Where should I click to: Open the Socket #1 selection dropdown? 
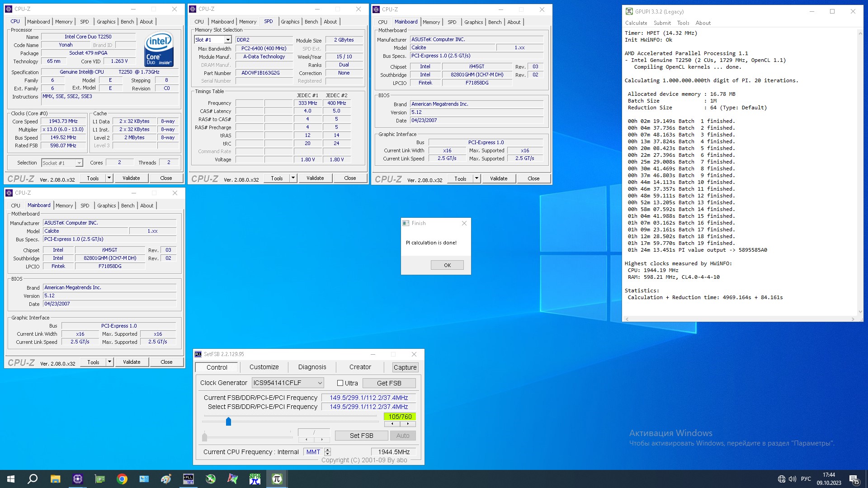tap(79, 163)
